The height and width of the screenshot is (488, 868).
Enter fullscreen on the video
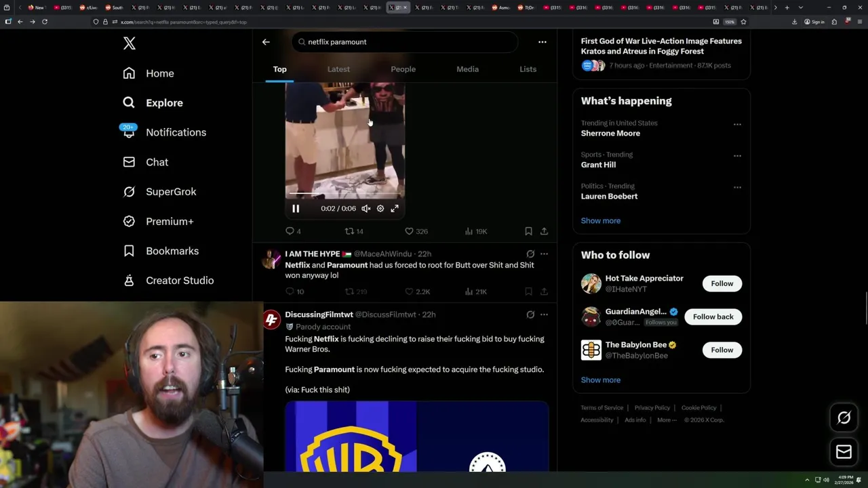point(395,209)
